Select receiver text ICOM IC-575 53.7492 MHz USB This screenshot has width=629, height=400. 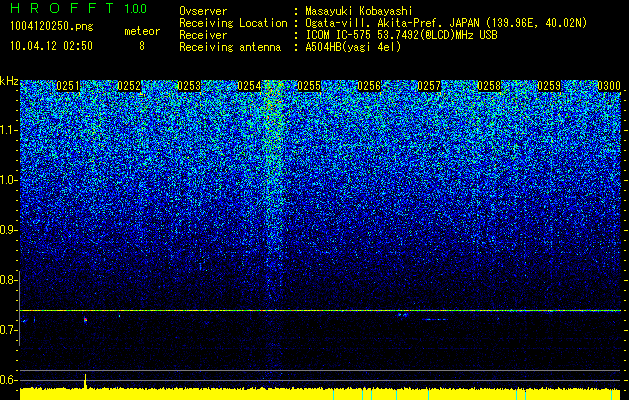pos(401,35)
